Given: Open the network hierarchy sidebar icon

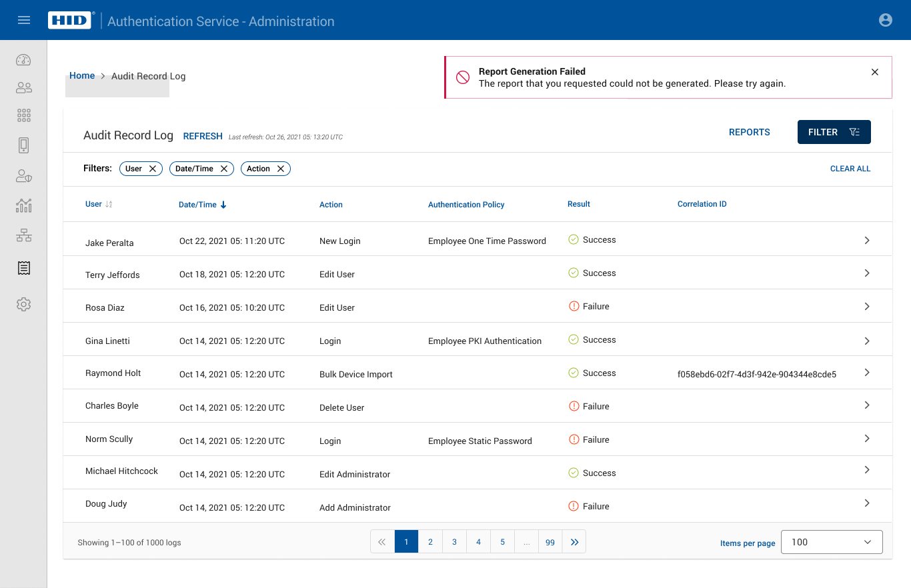Looking at the screenshot, I should coord(24,235).
